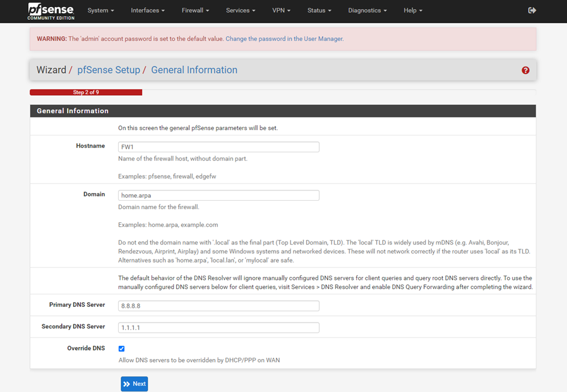
Task: Expand the Help menu
Action: click(413, 10)
